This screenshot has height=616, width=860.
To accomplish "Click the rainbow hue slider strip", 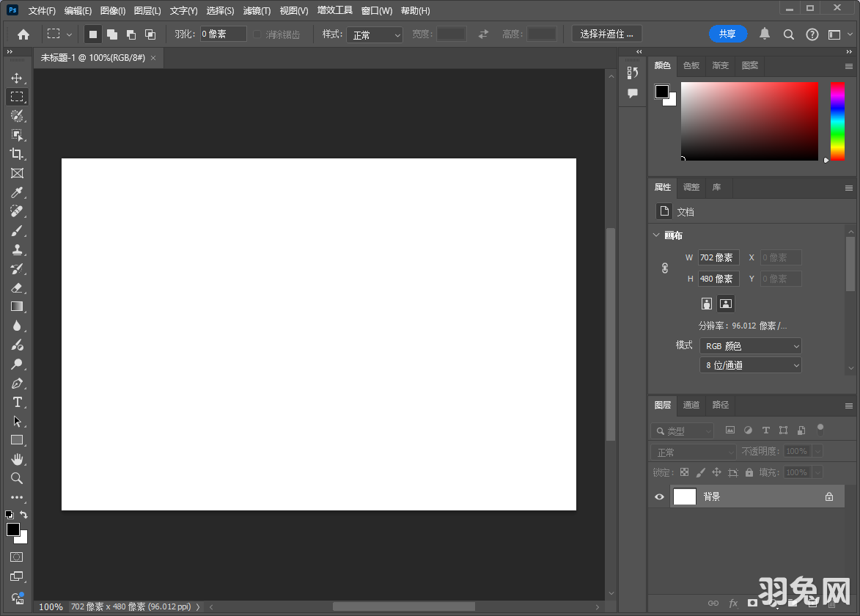I will point(837,121).
